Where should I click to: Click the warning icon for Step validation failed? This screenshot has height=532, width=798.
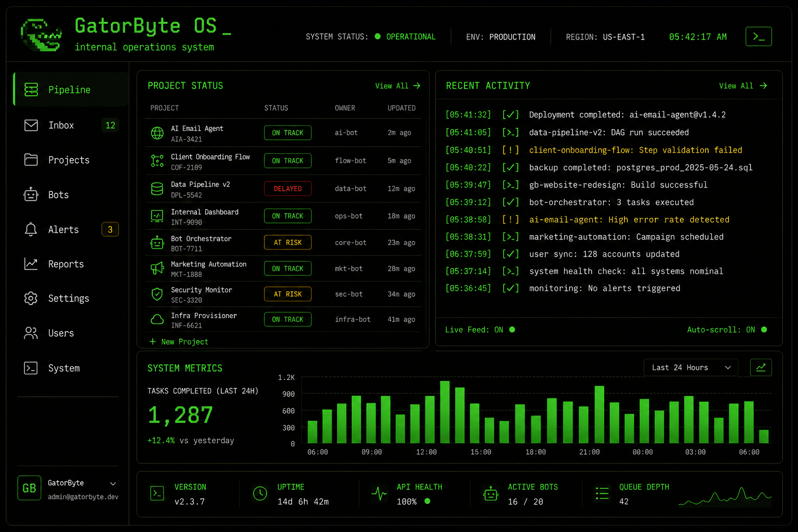[x=510, y=150]
